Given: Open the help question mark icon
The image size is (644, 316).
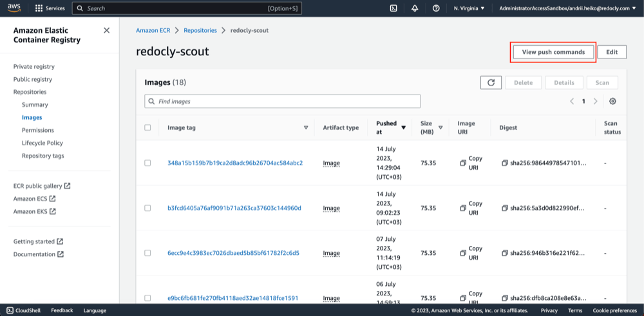Looking at the screenshot, I should coord(436,8).
